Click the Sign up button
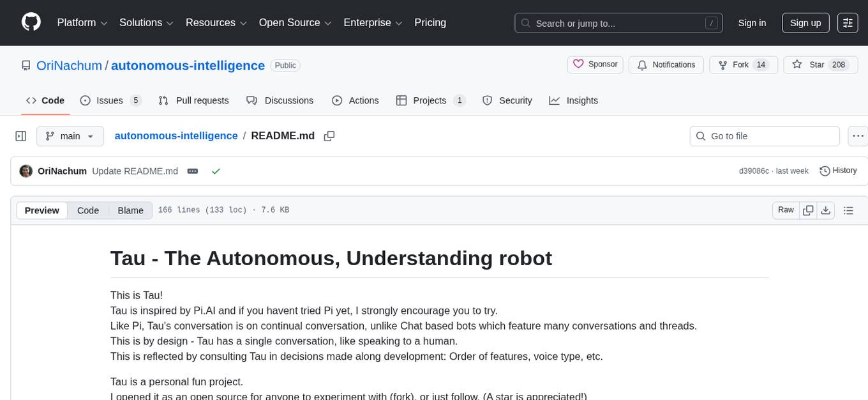This screenshot has height=400, width=868. [805, 22]
